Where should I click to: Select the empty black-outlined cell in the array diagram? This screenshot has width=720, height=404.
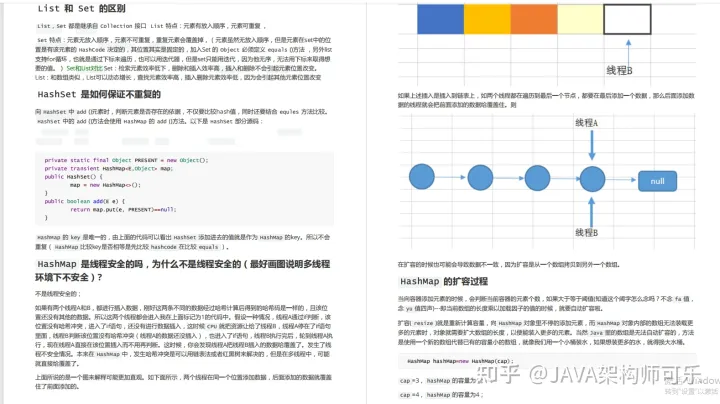[x=627, y=19]
